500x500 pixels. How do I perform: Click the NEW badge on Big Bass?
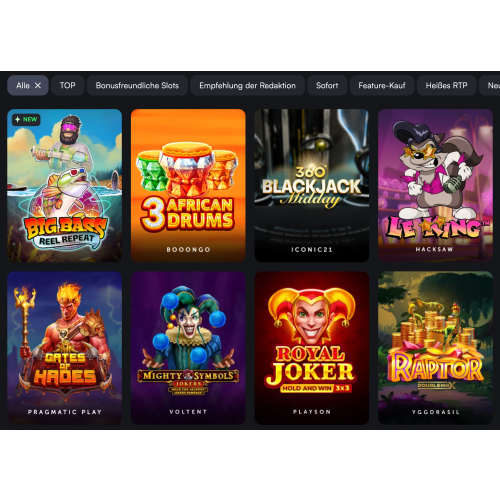pos(26,119)
